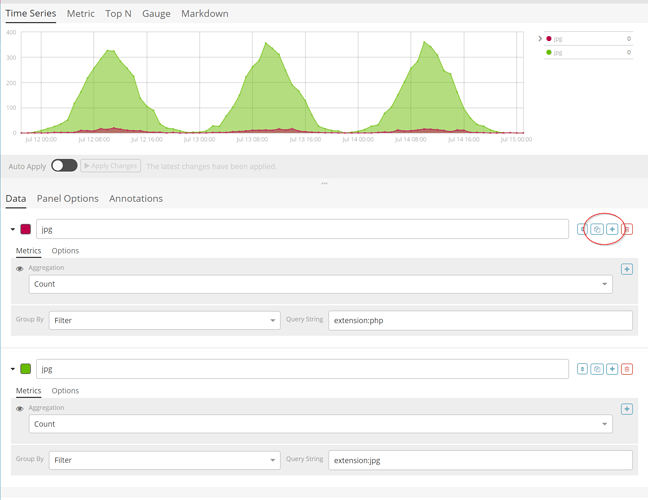The image size is (648, 500).
Task: Open the Panel Options tab
Action: pos(68,199)
